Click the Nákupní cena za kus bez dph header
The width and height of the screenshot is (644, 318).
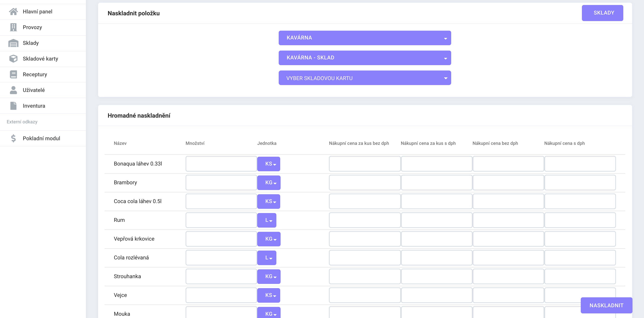tap(359, 143)
